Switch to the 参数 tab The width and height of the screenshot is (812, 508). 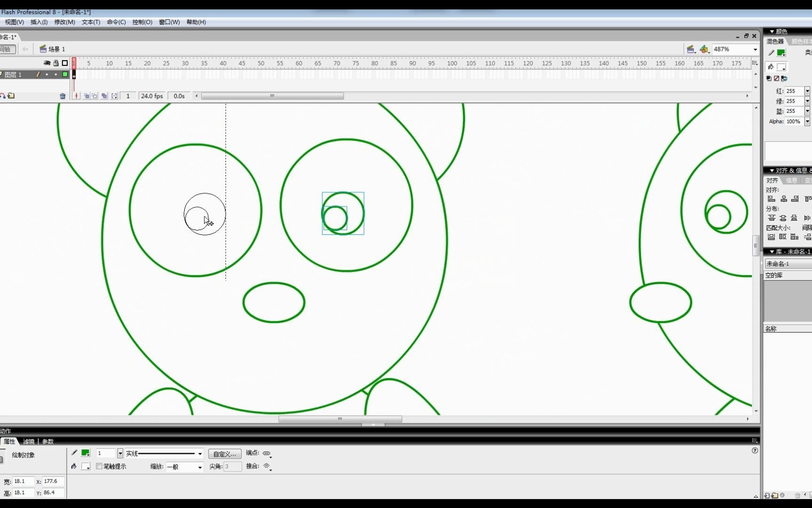point(48,441)
